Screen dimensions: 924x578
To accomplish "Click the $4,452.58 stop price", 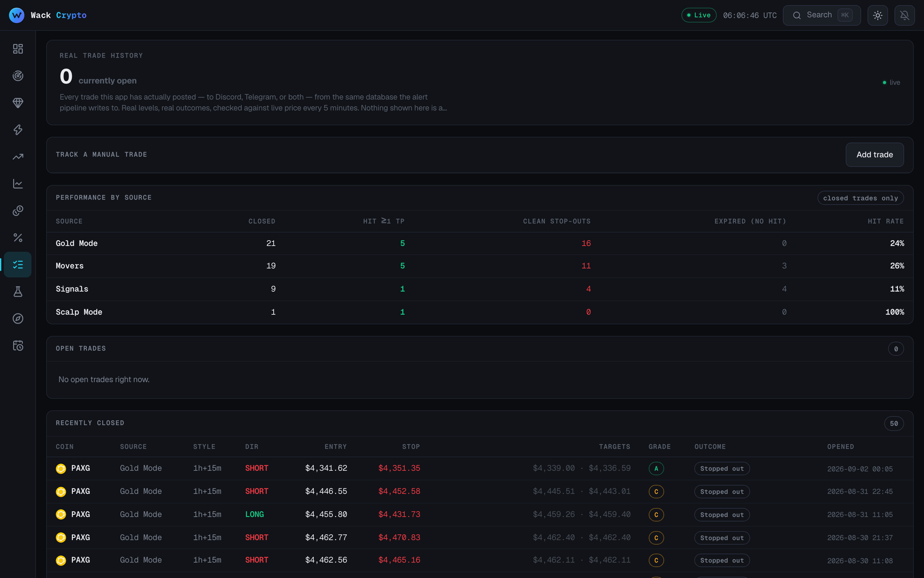I will (399, 491).
